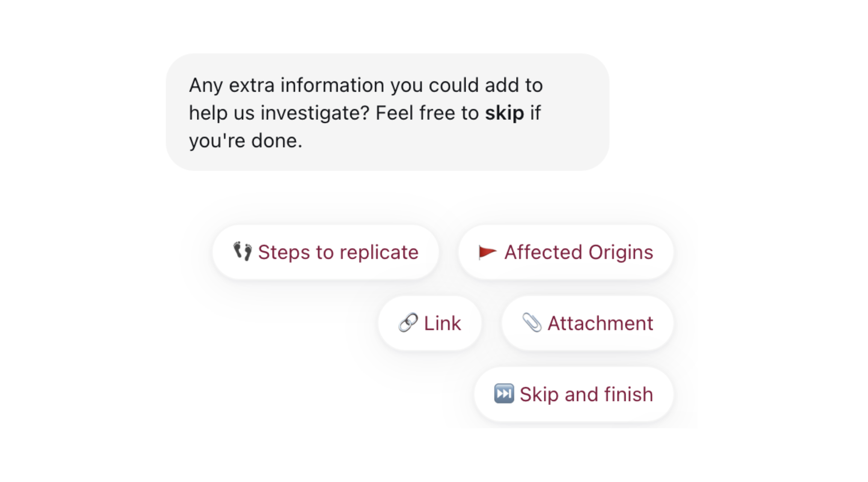Click the chat message bubble about extra information
This screenshot has width=868, height=482.
pyautogui.click(x=387, y=112)
